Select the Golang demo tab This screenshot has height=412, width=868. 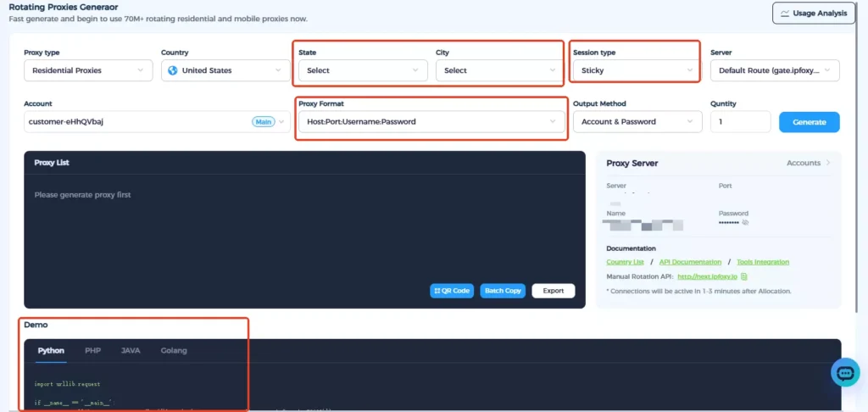pos(174,350)
